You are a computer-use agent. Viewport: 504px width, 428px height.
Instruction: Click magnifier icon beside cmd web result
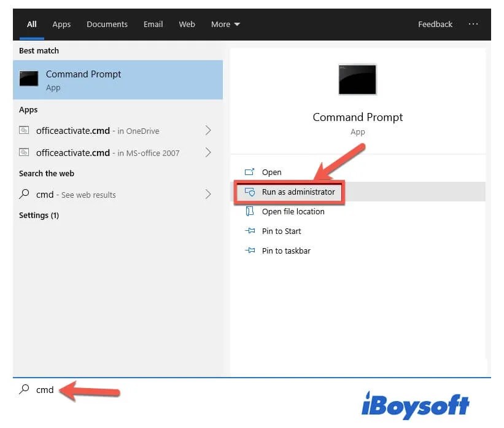pos(24,193)
